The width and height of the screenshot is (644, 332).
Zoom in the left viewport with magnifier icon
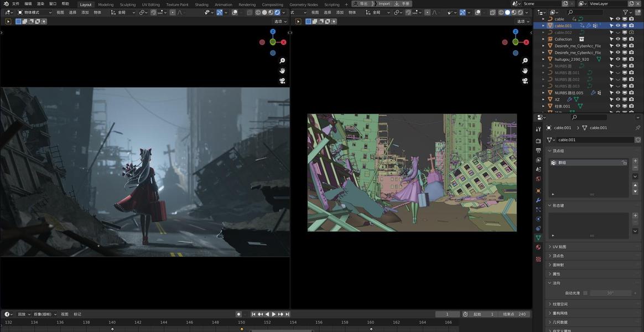pyautogui.click(x=282, y=61)
